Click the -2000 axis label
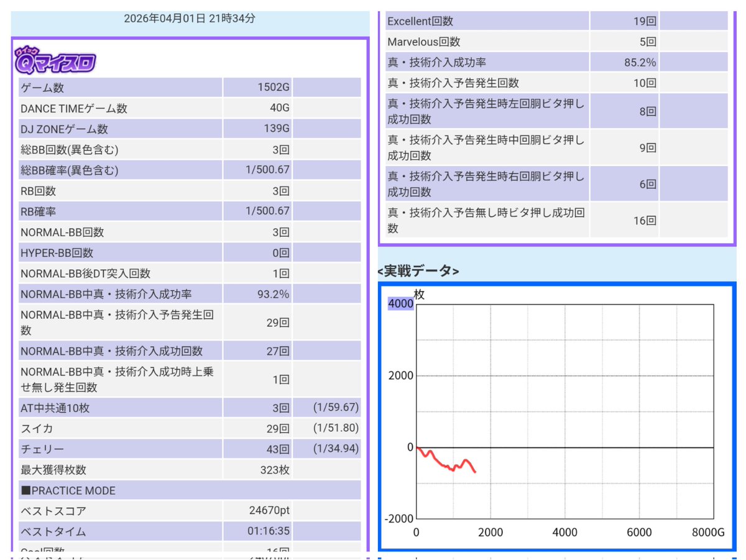Viewport: 746px width, 560px height. (x=399, y=519)
